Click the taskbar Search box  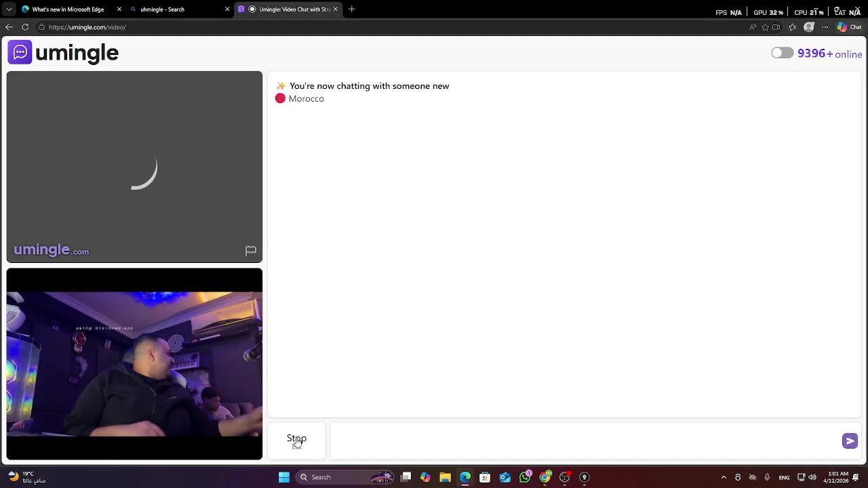point(346,477)
